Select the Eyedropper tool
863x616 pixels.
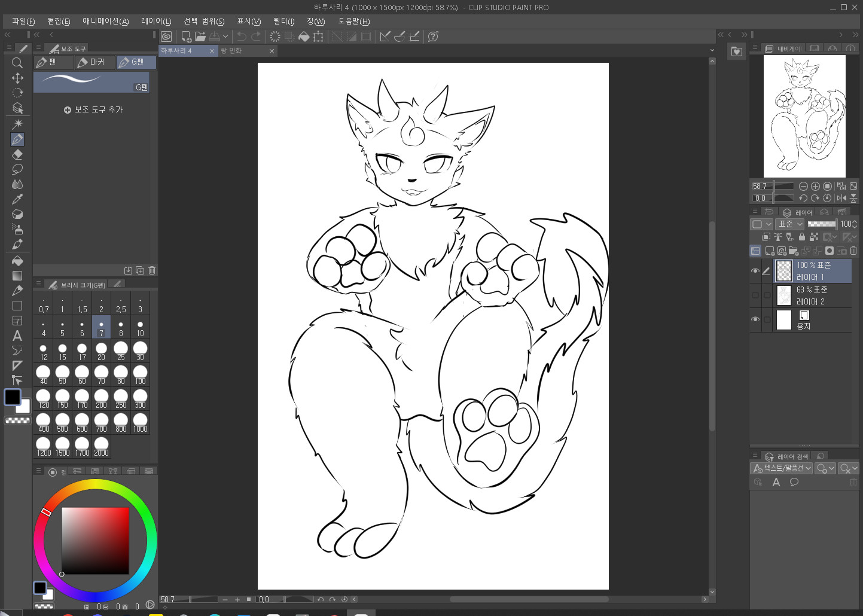pos(17,199)
